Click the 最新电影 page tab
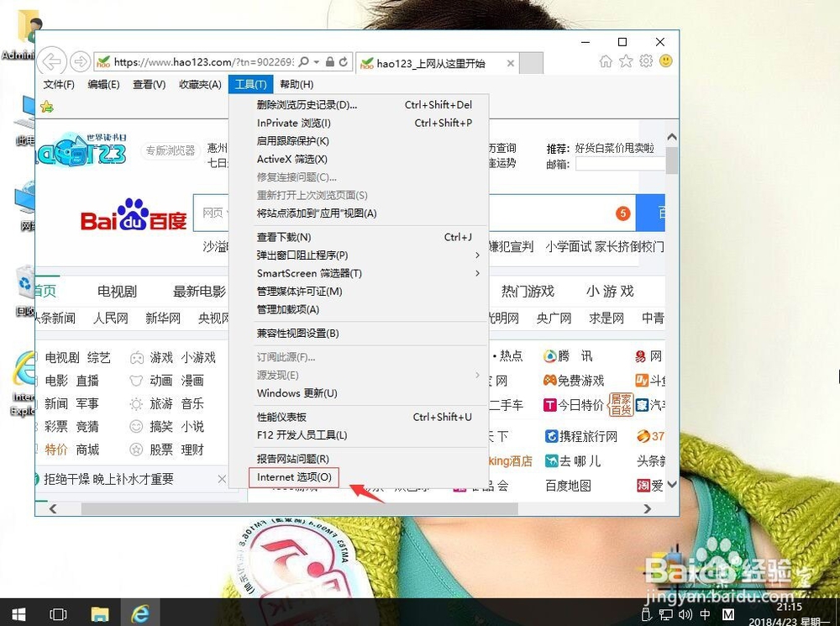This screenshot has width=840, height=626. click(199, 292)
